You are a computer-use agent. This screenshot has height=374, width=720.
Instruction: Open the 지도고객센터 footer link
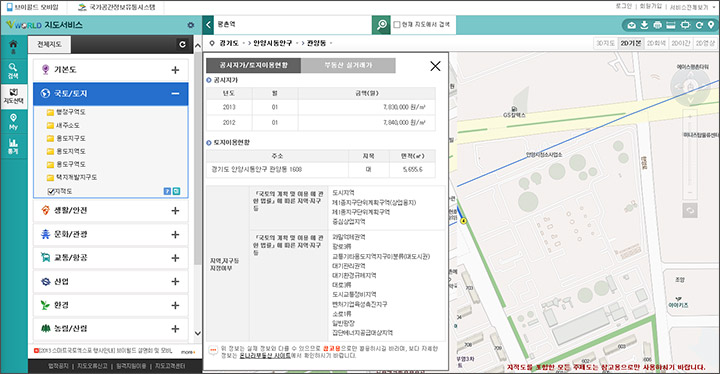[170, 366]
